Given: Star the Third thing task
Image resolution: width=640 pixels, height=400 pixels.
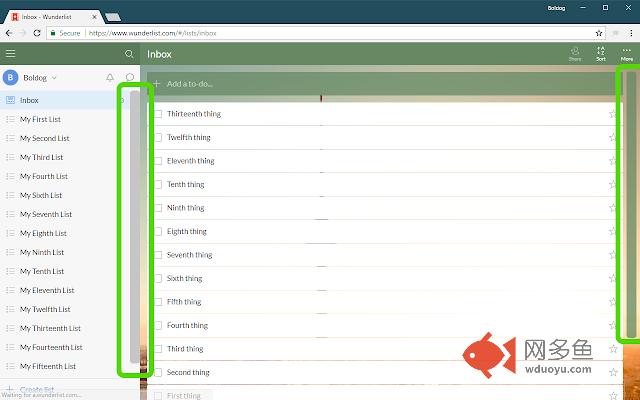Looking at the screenshot, I should coord(613,349).
